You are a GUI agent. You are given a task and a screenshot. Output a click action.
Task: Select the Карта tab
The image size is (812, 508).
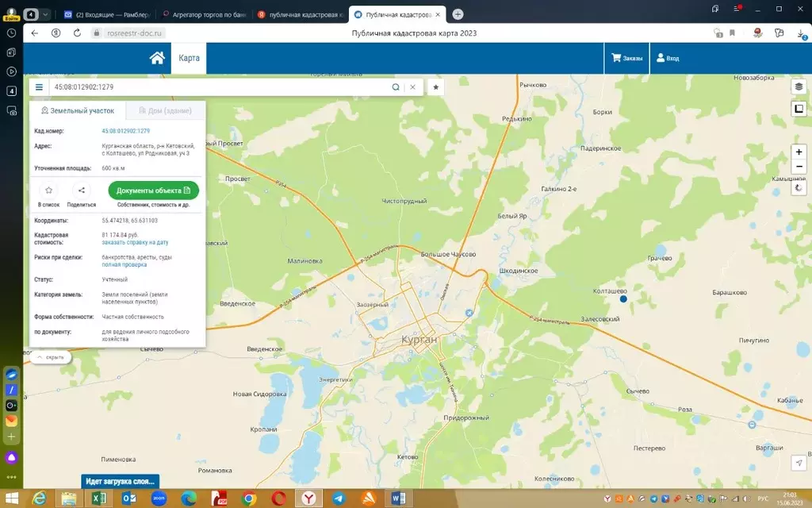coord(189,58)
